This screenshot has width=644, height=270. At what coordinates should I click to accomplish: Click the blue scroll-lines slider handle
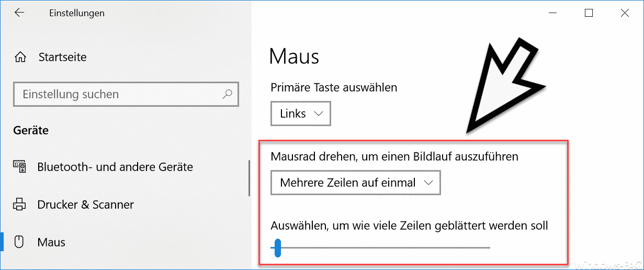[278, 248]
